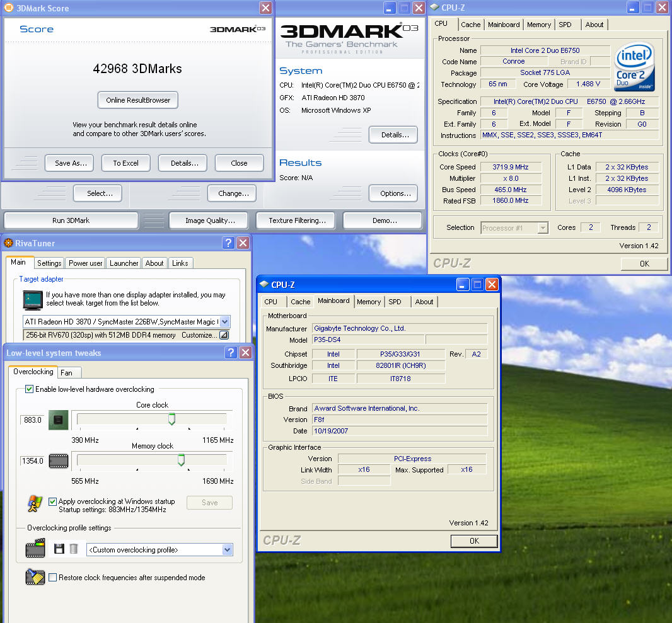
Task: Toggle Apply overclocking at Windows startup
Action: [53, 501]
